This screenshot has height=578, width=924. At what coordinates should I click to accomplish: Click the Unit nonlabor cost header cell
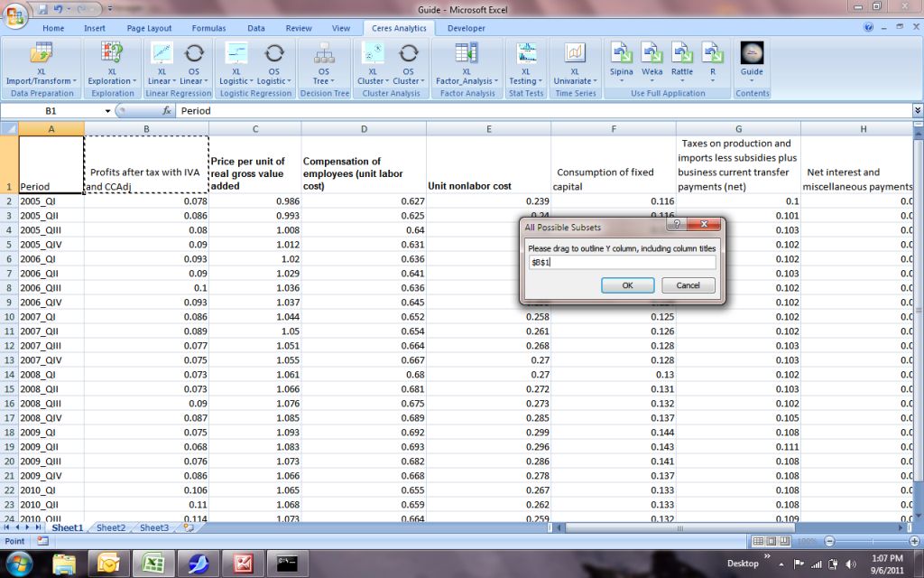click(488, 164)
